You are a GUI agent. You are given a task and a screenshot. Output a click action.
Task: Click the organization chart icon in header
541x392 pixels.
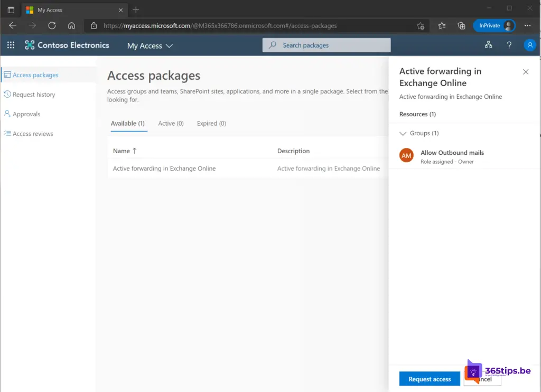[x=488, y=45]
